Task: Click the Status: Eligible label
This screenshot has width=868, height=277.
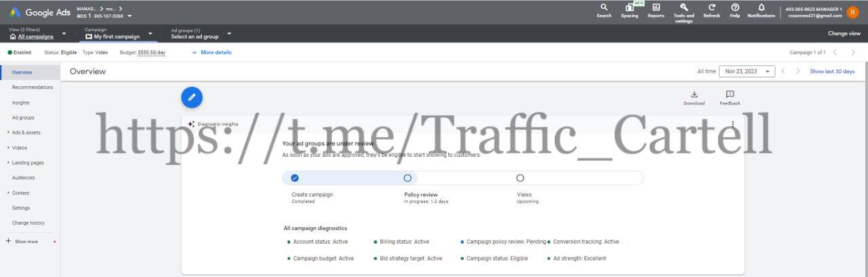Action: click(60, 52)
